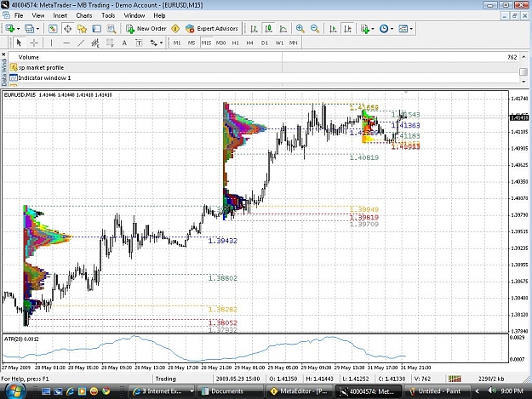The width and height of the screenshot is (532, 399).
Task: Click the Periodicity clock icon
Action: (x=384, y=29)
